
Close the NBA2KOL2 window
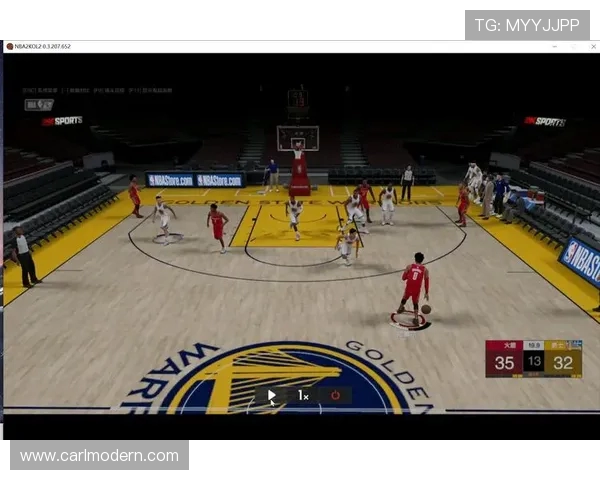coord(593,46)
